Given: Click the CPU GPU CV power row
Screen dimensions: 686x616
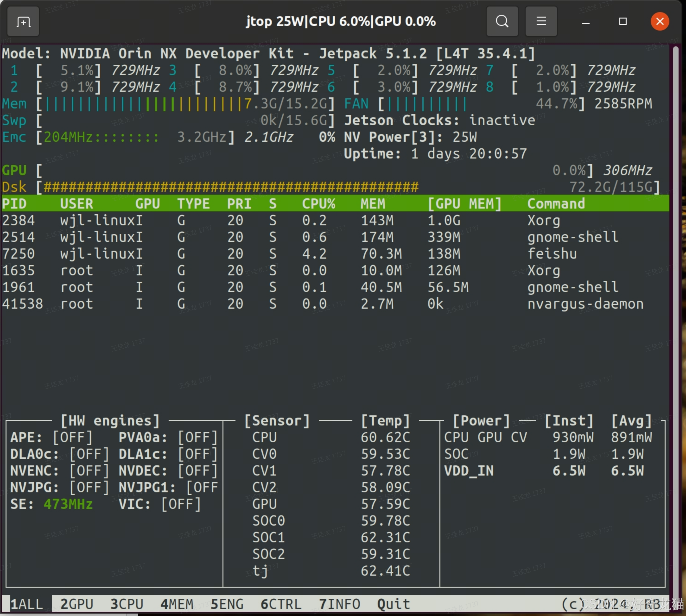Looking at the screenshot, I should pyautogui.click(x=548, y=437).
